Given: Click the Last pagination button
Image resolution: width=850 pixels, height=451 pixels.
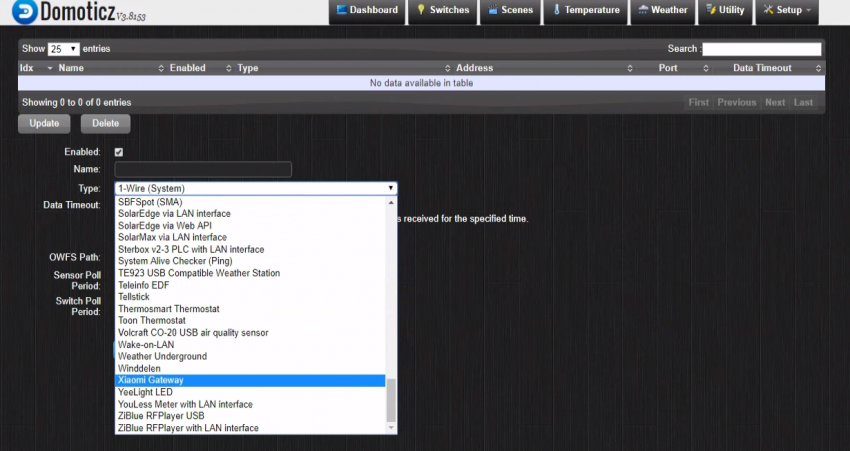Looking at the screenshot, I should pos(803,102).
